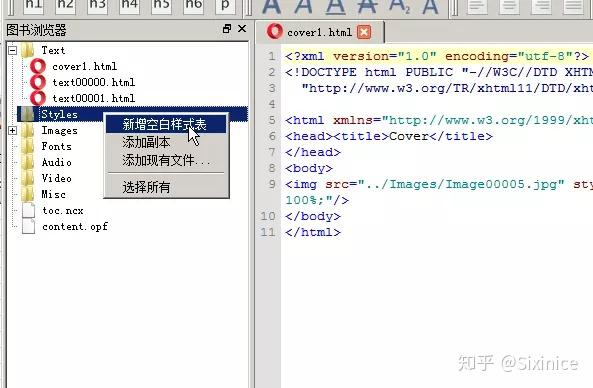593x388 pixels.
Task: Undock the Book Browser panel
Action: click(x=227, y=29)
